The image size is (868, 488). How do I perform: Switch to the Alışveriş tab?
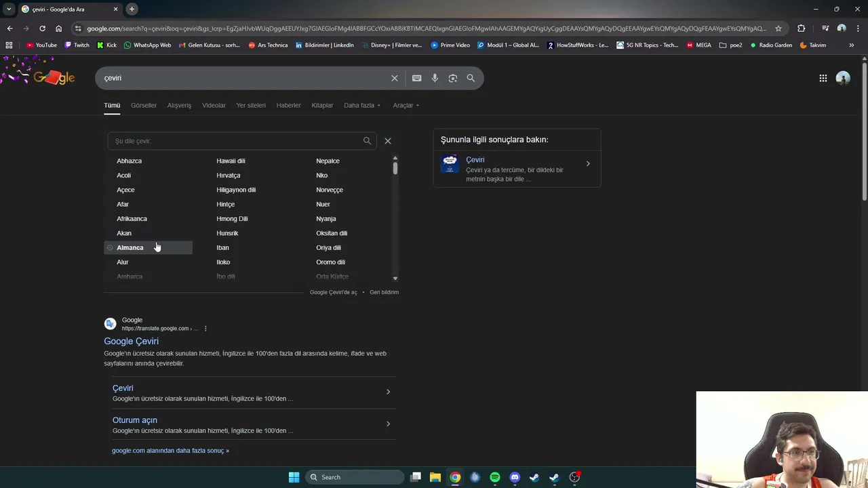click(x=179, y=105)
